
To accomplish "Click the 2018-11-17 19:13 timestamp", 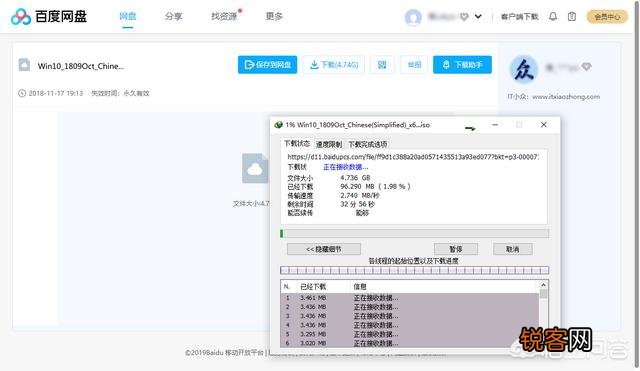I will coord(56,93).
